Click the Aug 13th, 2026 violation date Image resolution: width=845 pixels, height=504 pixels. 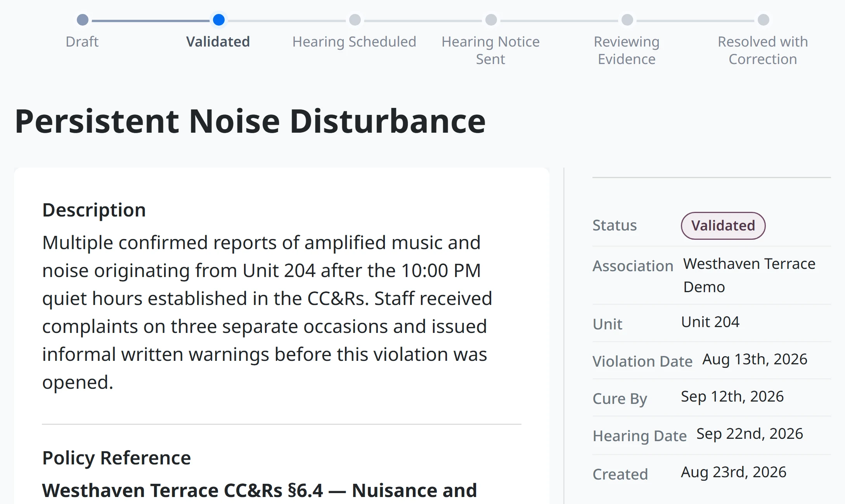coord(755,359)
